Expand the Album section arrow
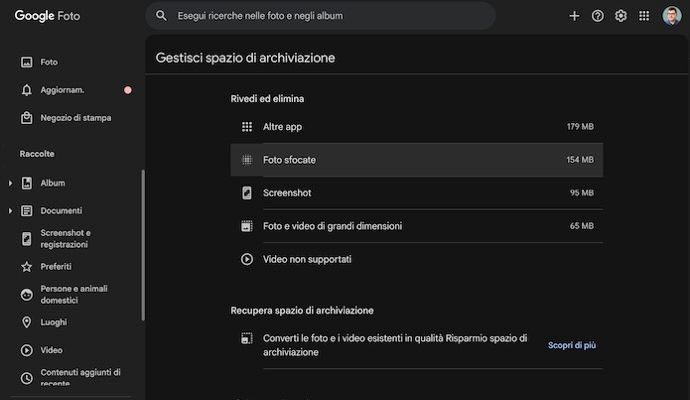 [10, 183]
